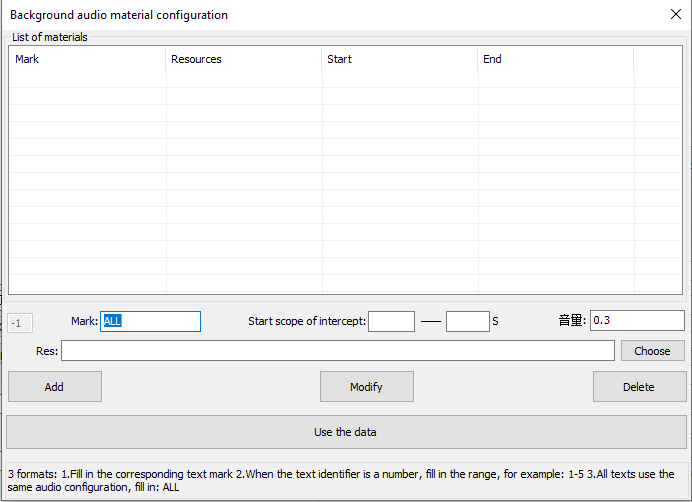Click the Res file path input field
692x502 pixels.
(x=337, y=351)
